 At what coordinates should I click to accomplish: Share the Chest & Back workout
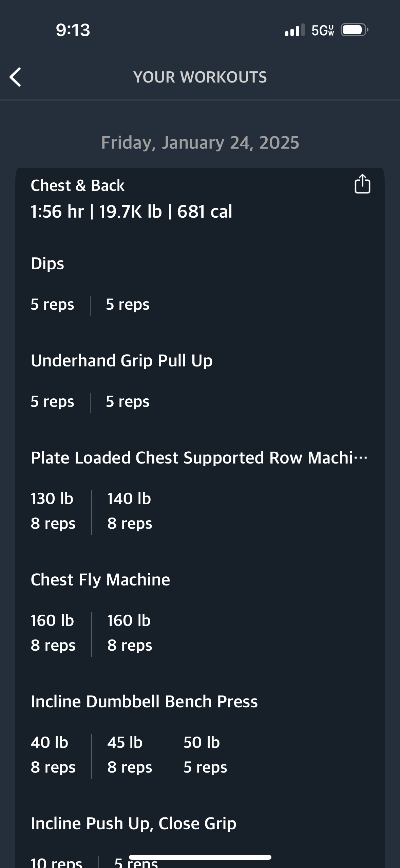[362, 184]
